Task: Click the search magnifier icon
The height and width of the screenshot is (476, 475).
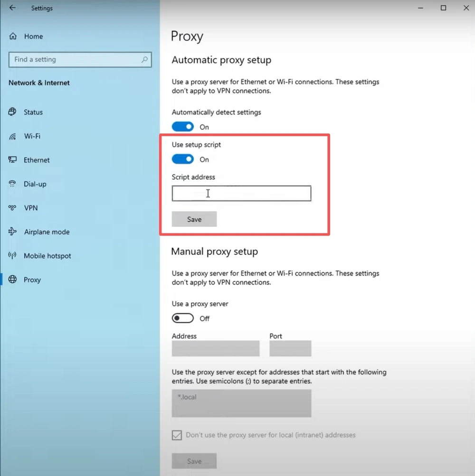Action: click(145, 59)
